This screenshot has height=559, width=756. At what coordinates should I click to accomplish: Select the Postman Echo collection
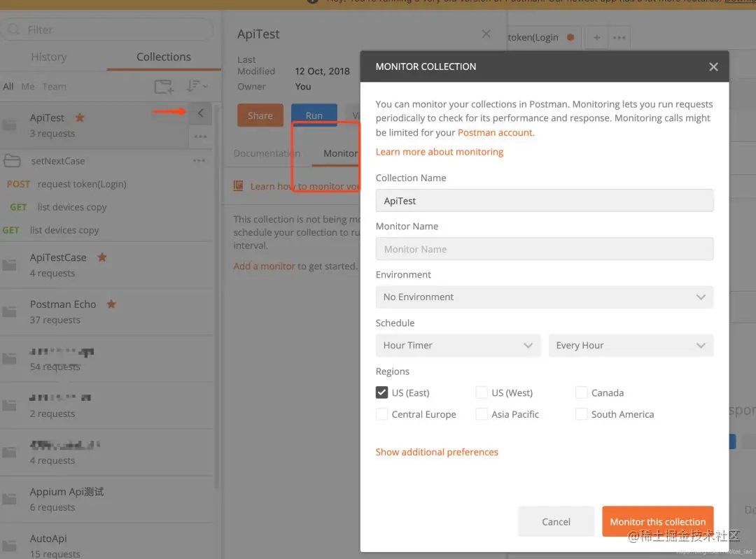(x=107, y=311)
